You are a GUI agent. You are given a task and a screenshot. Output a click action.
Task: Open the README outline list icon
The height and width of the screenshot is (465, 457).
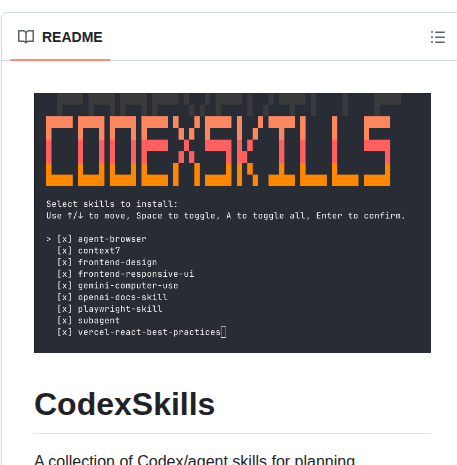pyautogui.click(x=438, y=37)
